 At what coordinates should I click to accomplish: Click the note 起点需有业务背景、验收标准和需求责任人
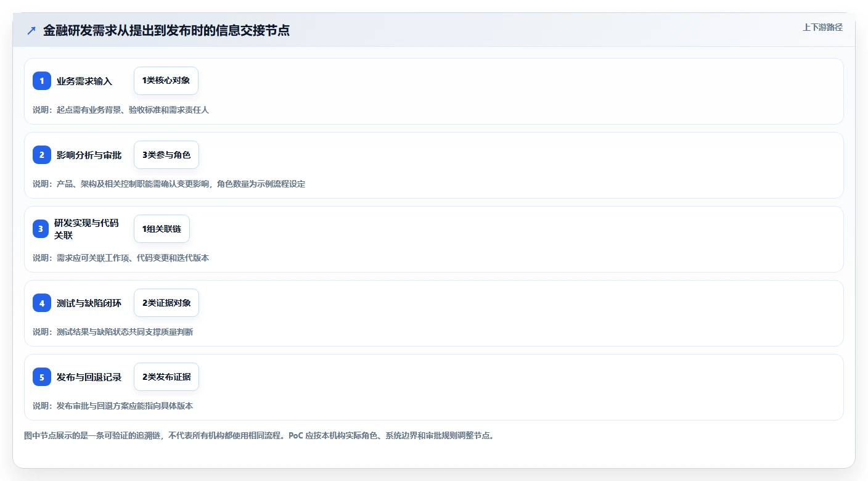(121, 110)
